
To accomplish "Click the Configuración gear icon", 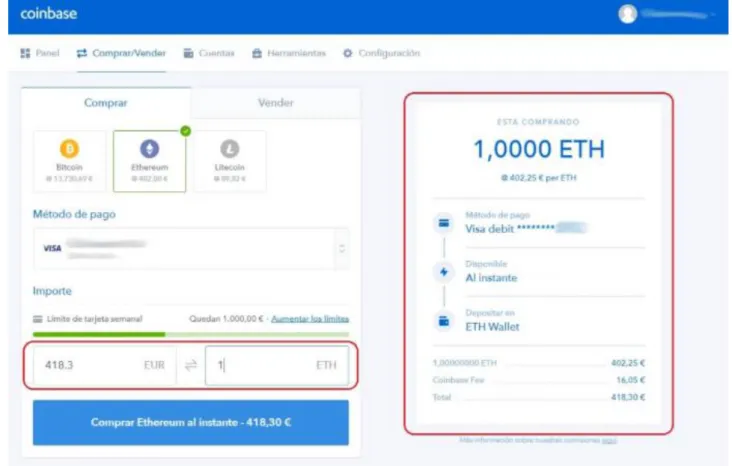I will (x=348, y=53).
